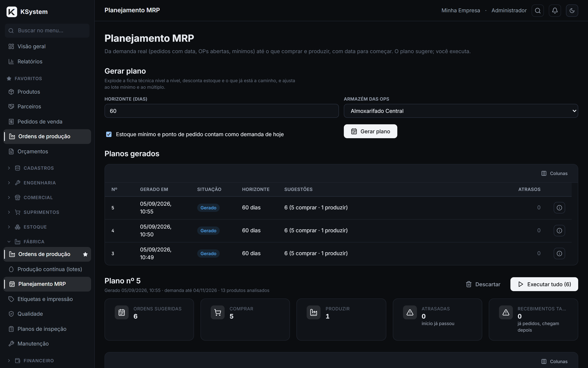Click Executar tudo (6) button
The height and width of the screenshot is (368, 588).
[544, 284]
